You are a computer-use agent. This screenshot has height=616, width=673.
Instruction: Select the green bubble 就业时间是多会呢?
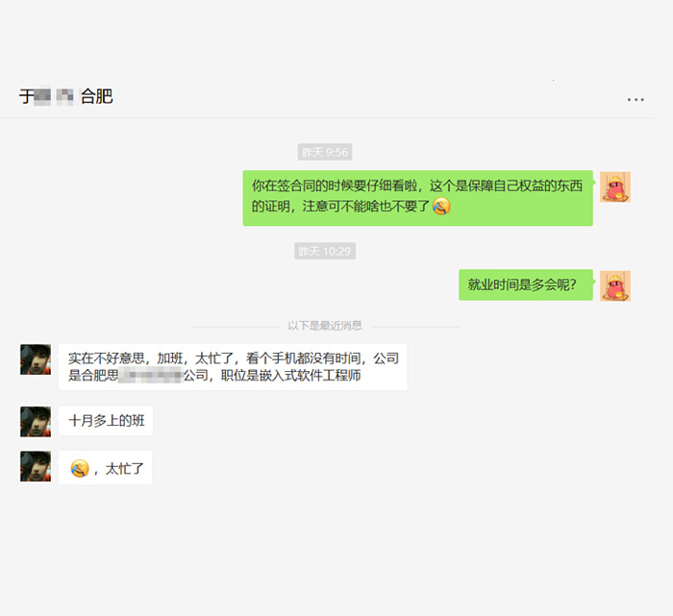click(526, 284)
